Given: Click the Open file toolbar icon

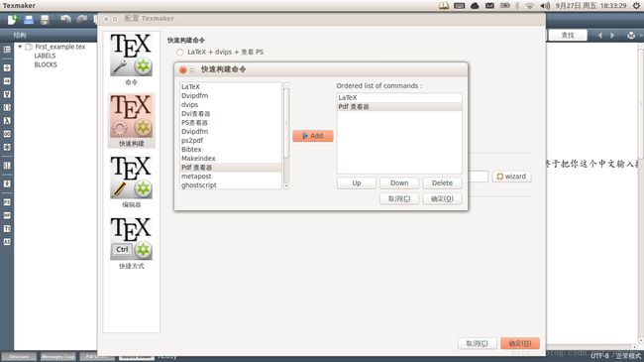Looking at the screenshot, I should point(29,19).
